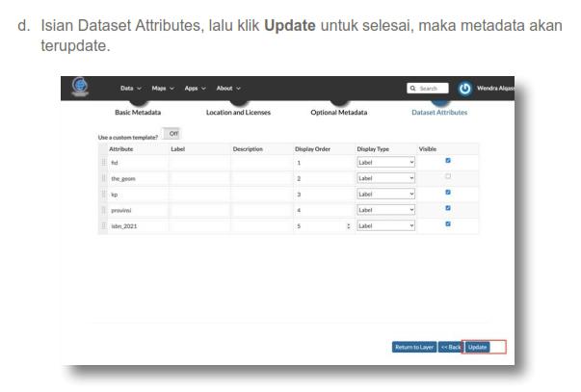Click the drag handle for the_geom row
The height and width of the screenshot is (392, 581).
(103, 178)
